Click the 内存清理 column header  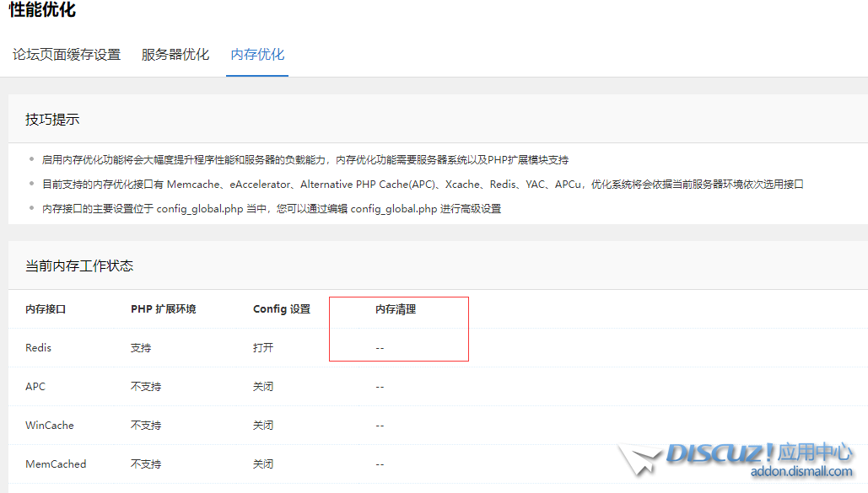coord(396,309)
